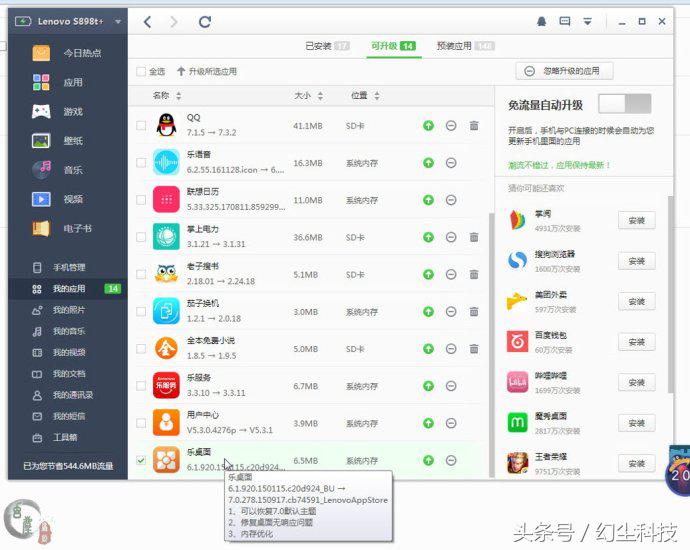Check the 联想日历 row checkbox
The height and width of the screenshot is (550, 690).
click(x=141, y=200)
